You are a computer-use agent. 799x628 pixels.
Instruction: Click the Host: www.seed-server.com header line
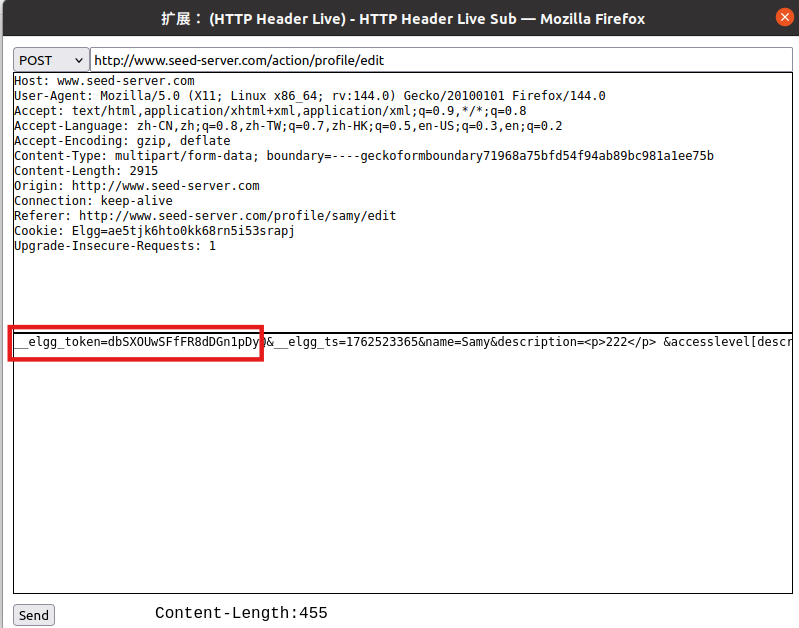tap(104, 81)
